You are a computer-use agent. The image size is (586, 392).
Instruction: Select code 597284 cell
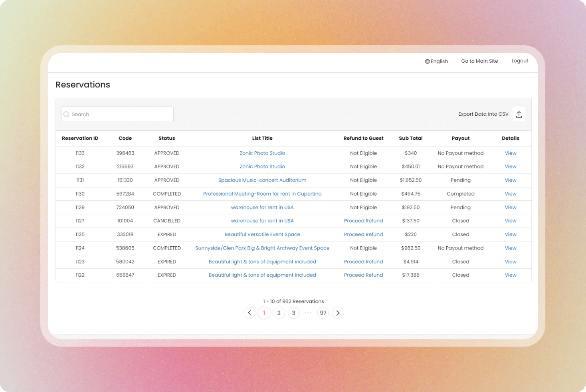(x=125, y=194)
